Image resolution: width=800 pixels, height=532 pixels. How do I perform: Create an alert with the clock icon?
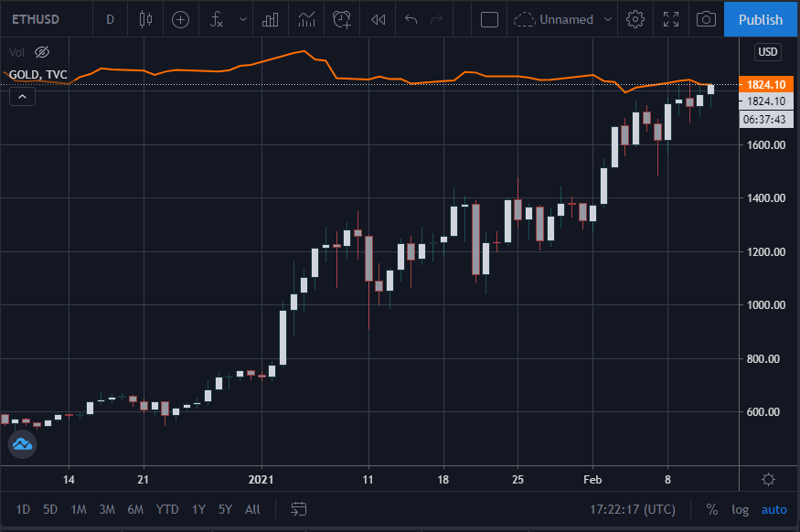(x=341, y=19)
